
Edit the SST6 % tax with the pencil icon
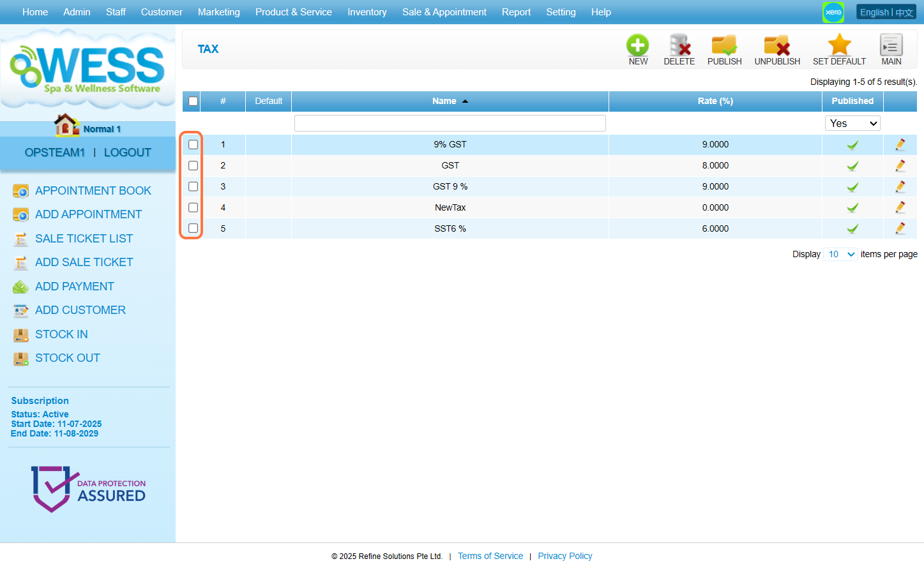tap(900, 228)
